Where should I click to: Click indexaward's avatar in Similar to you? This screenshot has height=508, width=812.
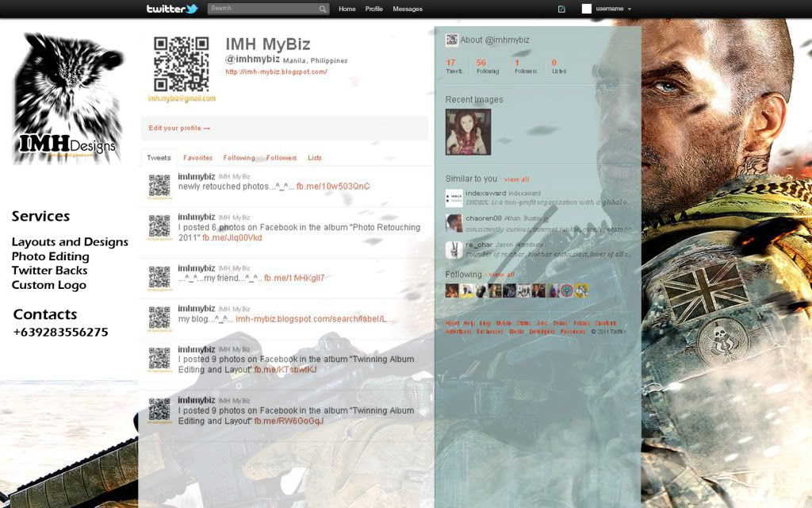(454, 198)
